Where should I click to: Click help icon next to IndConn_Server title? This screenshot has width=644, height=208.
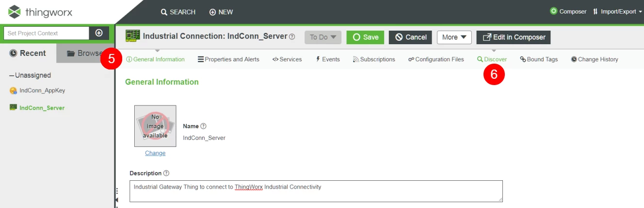pyautogui.click(x=292, y=36)
